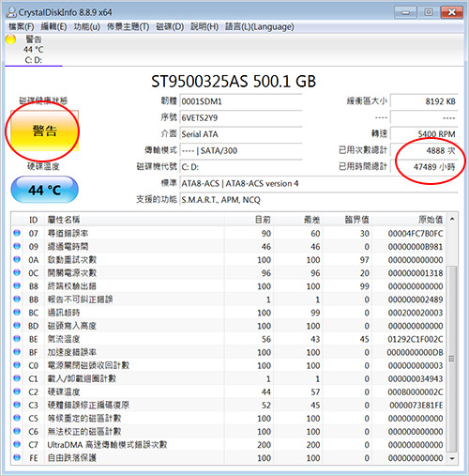Open the 佈景主題(T) menu

(128, 26)
